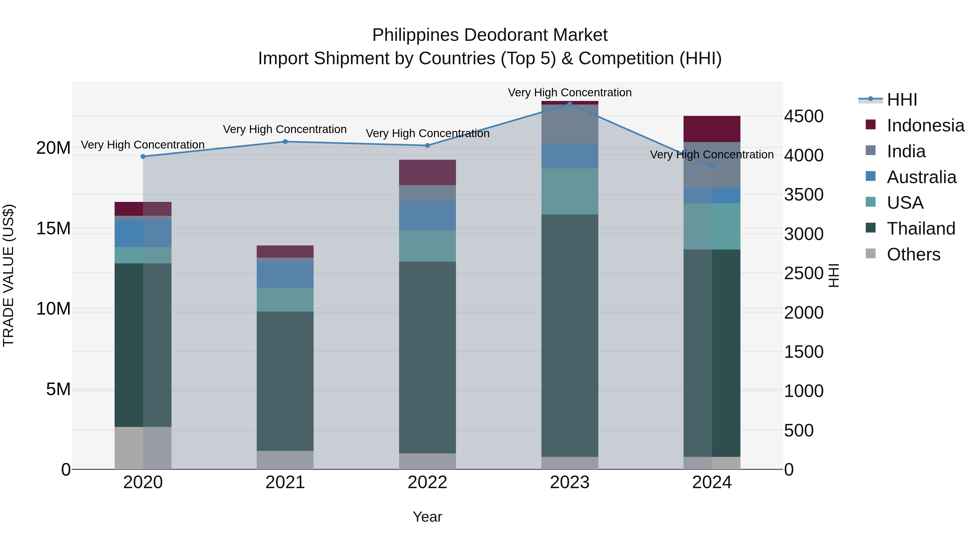Select the USA segment in the 2024 bar
Screen dimensions: 980x551
(x=712, y=227)
